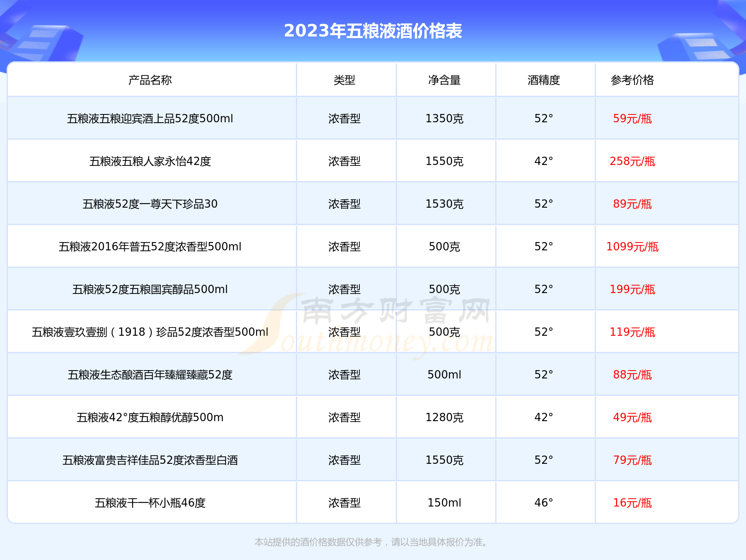Select 五粮液42°度五粮醇优醇500m product name

[x=150, y=417]
